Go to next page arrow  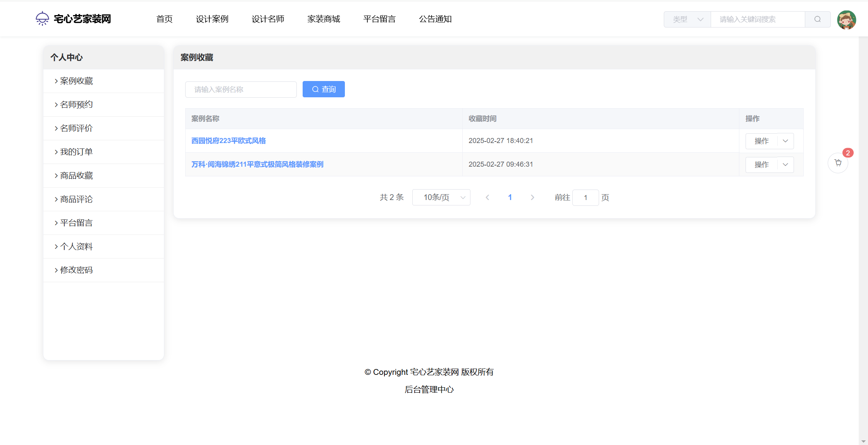(x=532, y=198)
